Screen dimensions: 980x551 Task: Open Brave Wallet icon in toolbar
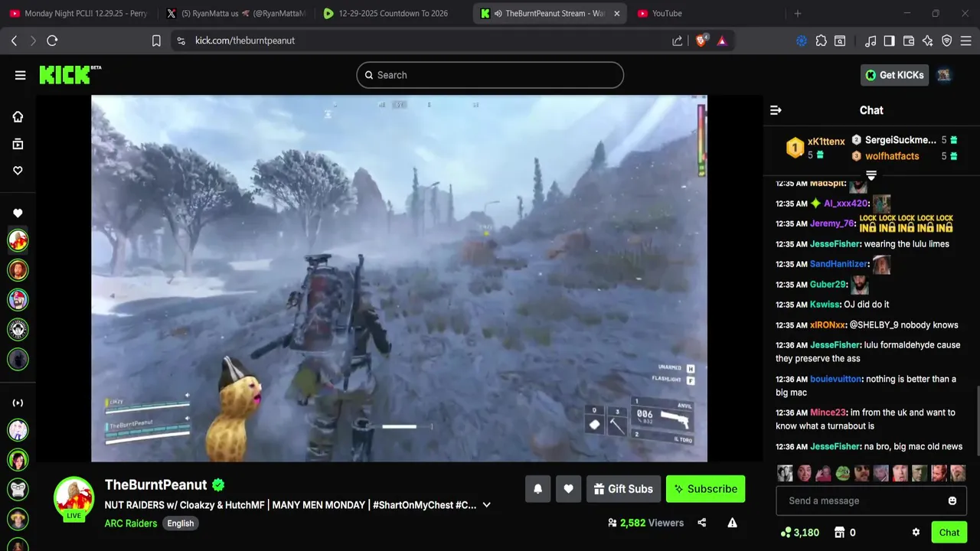coord(909,41)
